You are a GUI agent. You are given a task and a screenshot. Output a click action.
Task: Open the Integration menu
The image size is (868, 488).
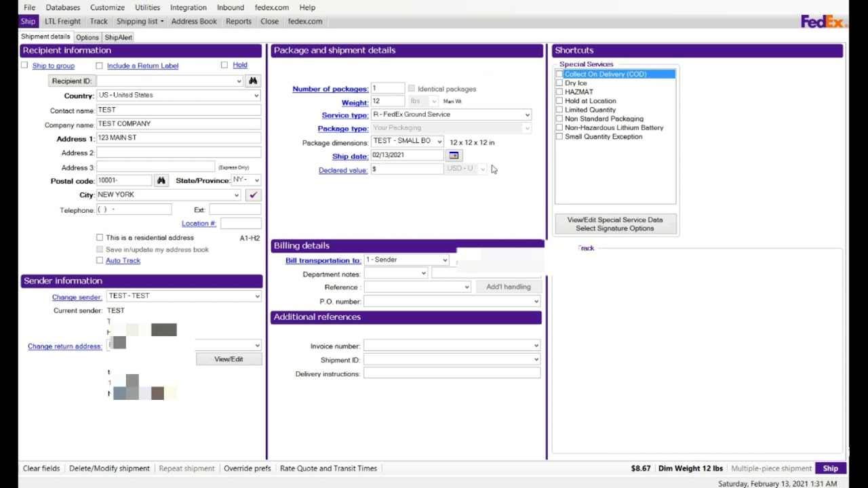pyautogui.click(x=189, y=7)
